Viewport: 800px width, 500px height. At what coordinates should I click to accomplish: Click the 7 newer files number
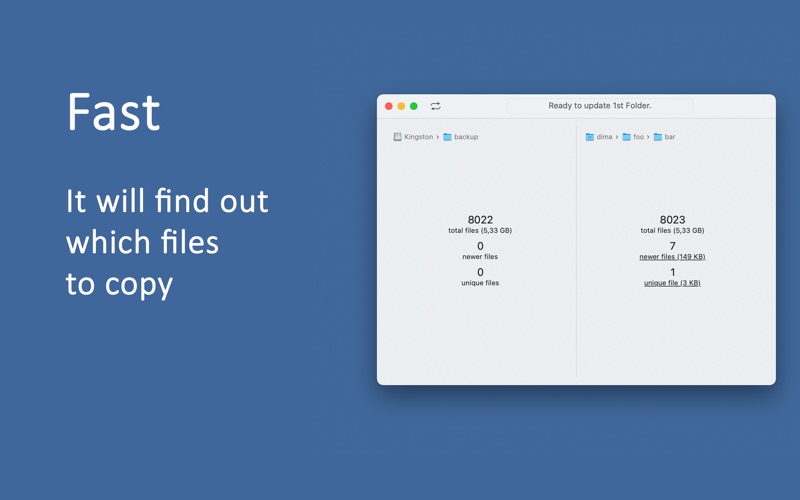point(672,246)
